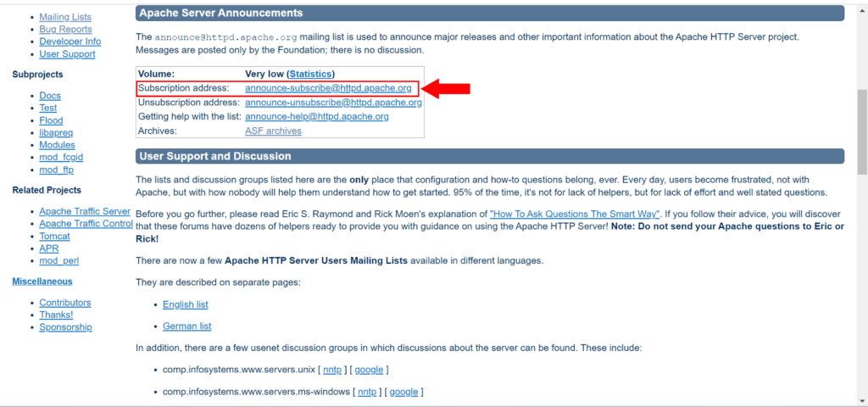868x407 pixels.
Task: Open the Sponsorship page
Action: (x=65, y=327)
